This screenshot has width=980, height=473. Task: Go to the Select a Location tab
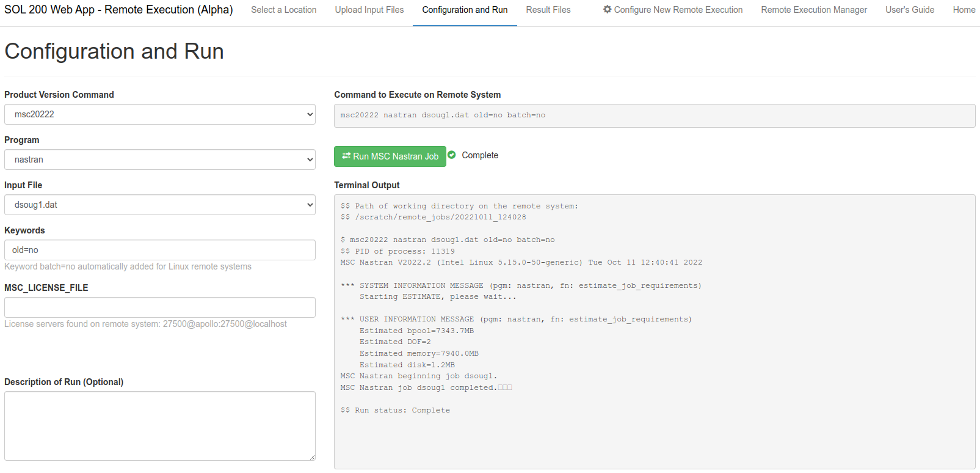[x=284, y=10]
